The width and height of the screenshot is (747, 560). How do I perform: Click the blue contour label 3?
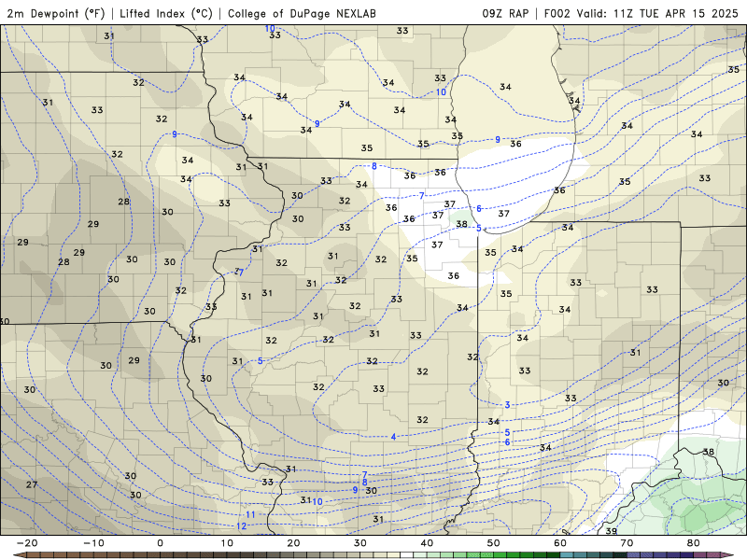(x=507, y=405)
